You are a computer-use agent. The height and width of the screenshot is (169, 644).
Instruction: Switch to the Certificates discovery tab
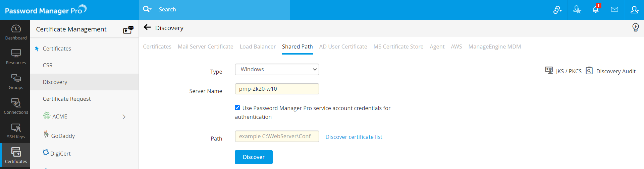(157, 47)
